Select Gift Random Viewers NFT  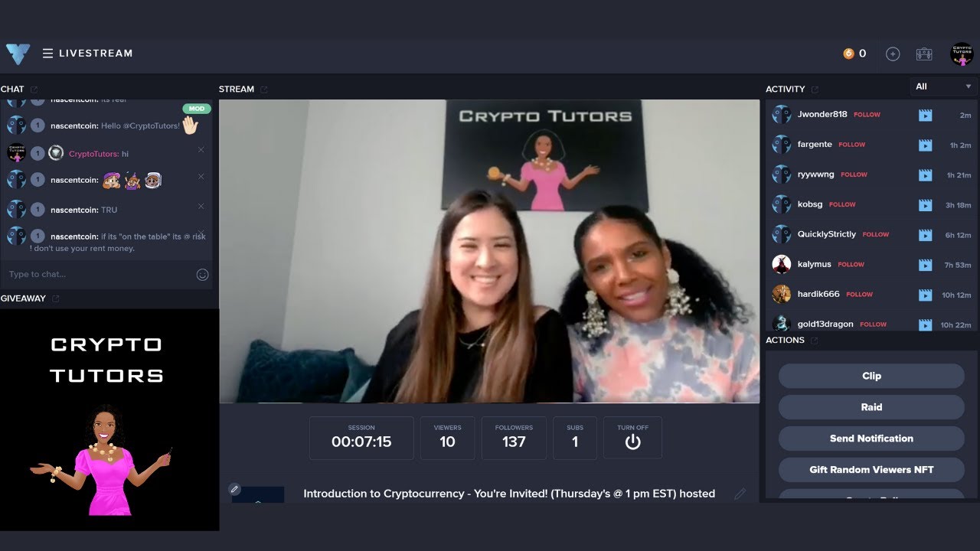point(871,470)
